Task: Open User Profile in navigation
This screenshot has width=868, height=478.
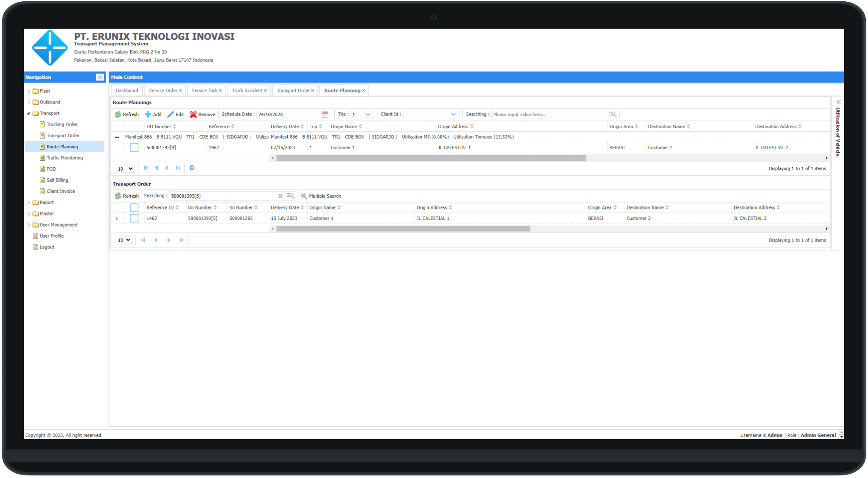Action: tap(51, 236)
